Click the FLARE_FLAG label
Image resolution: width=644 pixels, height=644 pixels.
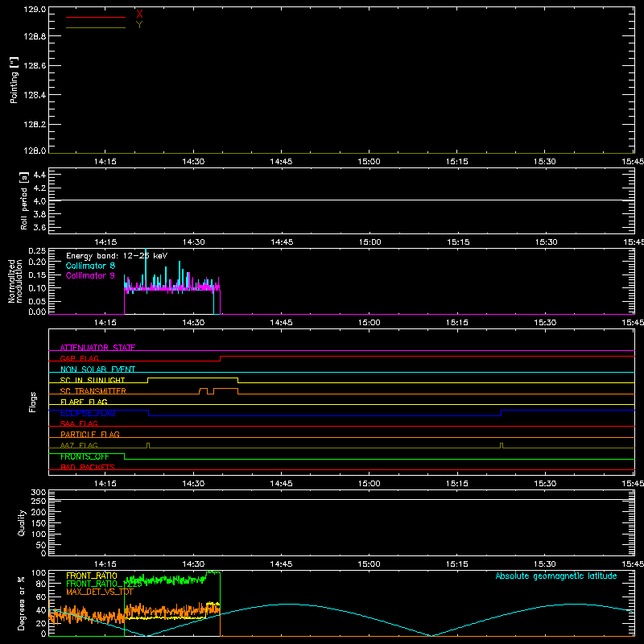(x=84, y=402)
